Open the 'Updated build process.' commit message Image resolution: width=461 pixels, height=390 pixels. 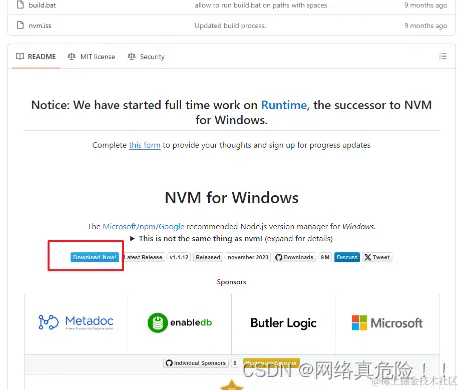click(230, 25)
